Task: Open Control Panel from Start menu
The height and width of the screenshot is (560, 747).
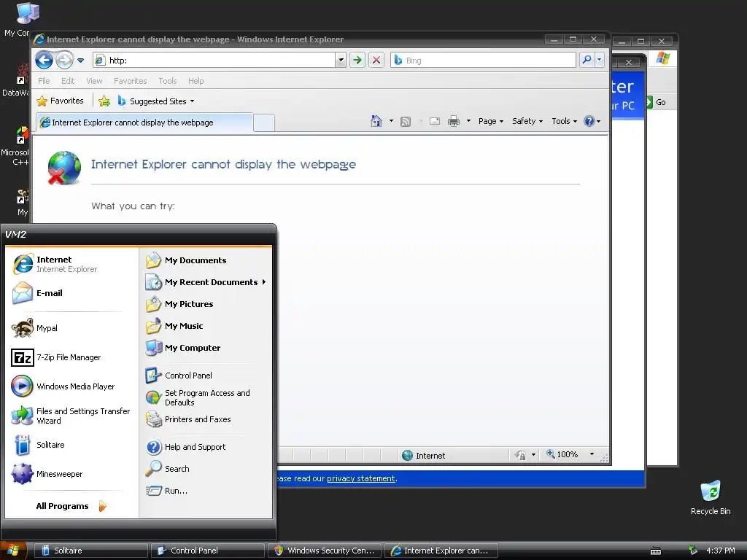Action: click(x=206, y=376)
